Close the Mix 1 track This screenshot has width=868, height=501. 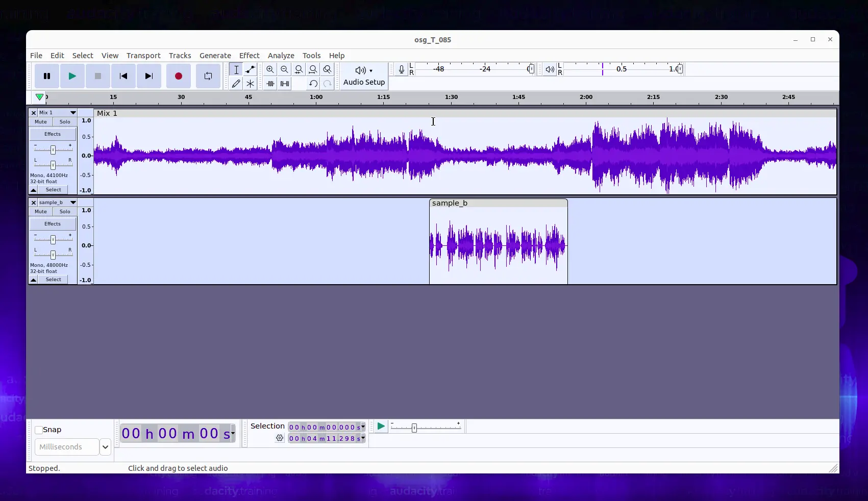coord(34,113)
